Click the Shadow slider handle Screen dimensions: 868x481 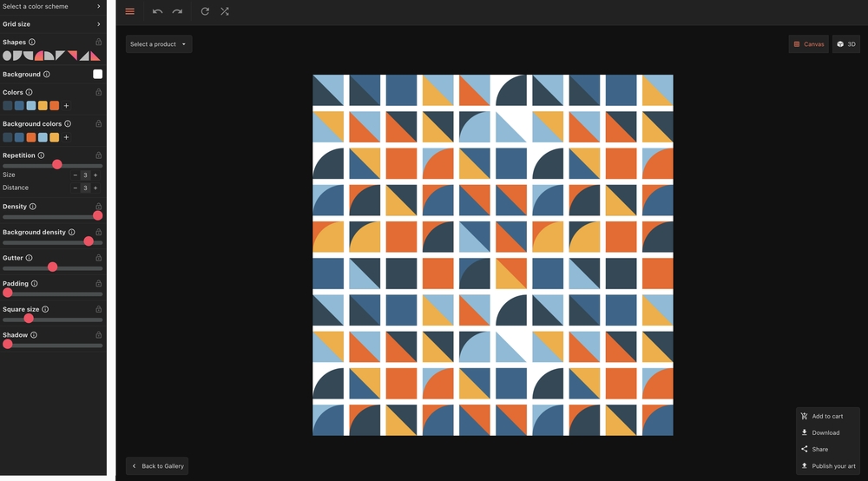(x=8, y=345)
